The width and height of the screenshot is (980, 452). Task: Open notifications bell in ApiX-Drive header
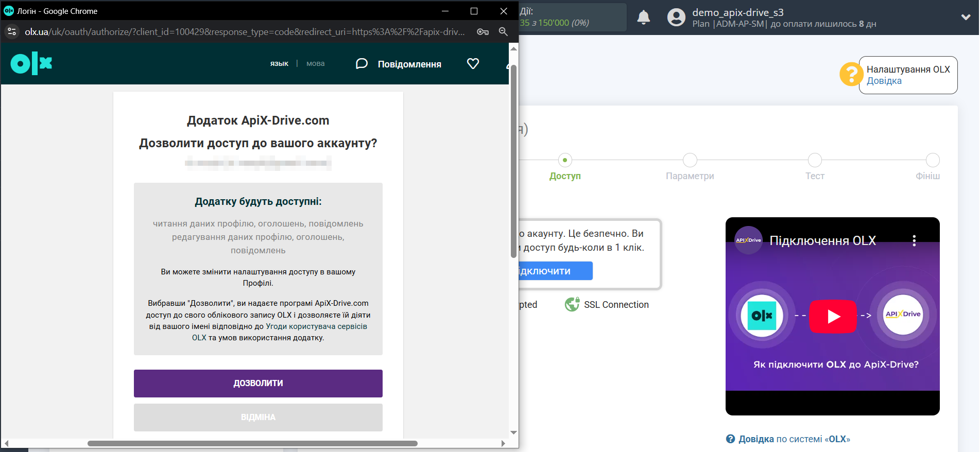coord(644,18)
